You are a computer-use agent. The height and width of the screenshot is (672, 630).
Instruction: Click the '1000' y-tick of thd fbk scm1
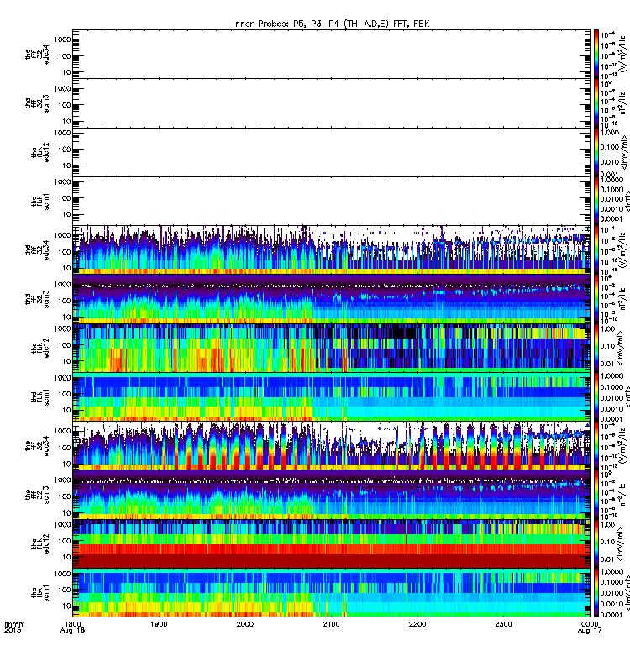[62, 377]
